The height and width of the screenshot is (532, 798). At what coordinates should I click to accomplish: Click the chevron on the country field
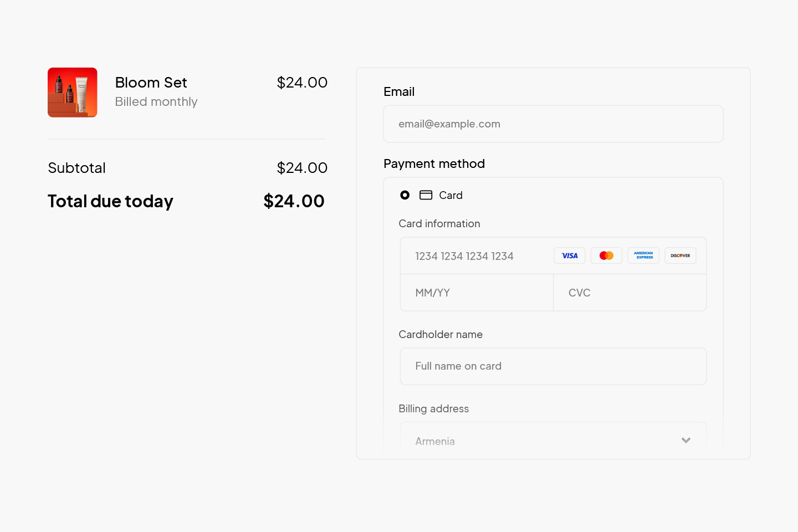pos(686,440)
